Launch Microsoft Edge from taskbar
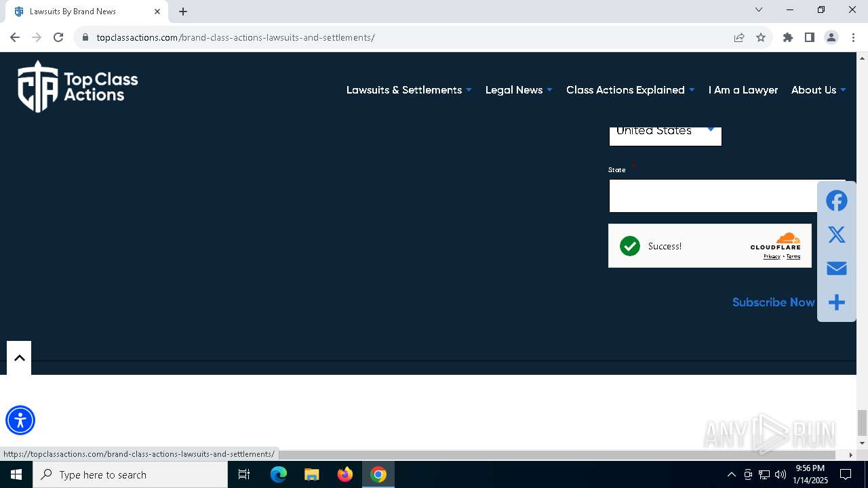 tap(279, 474)
